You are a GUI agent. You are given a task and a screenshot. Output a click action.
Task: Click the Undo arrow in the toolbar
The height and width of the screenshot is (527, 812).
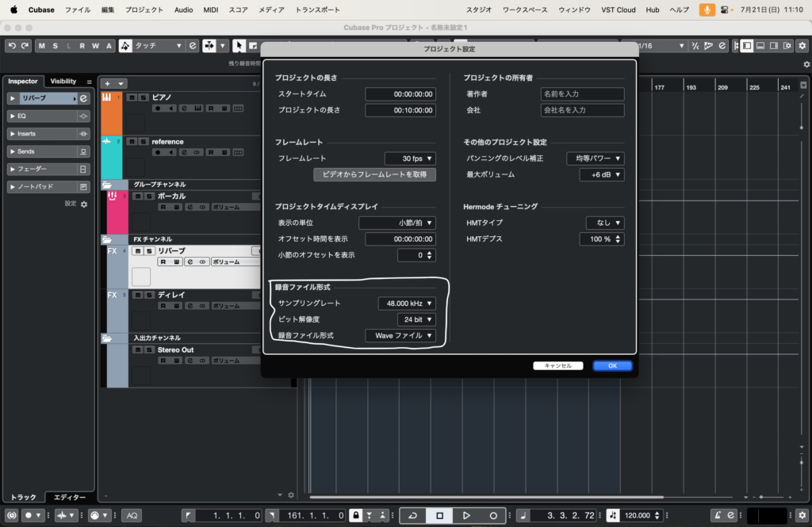tap(12, 46)
